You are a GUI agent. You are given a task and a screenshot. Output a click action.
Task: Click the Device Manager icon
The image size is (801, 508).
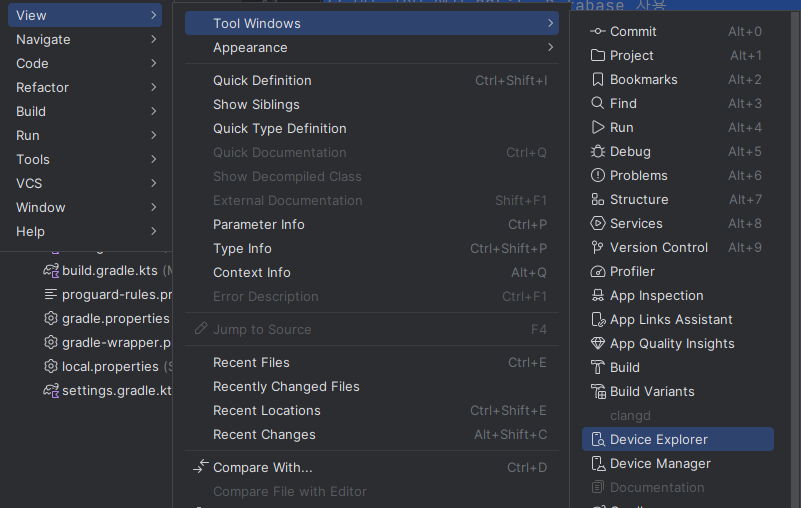tap(597, 464)
